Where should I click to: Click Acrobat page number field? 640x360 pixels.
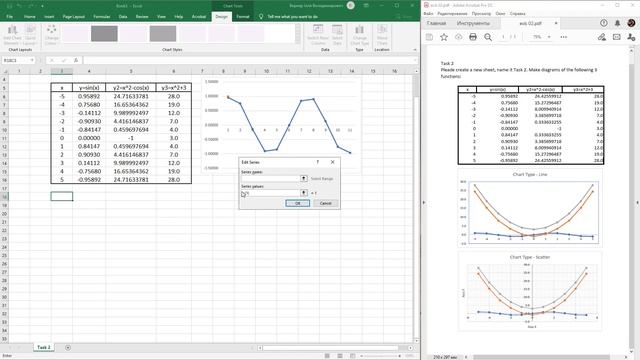[503, 37]
